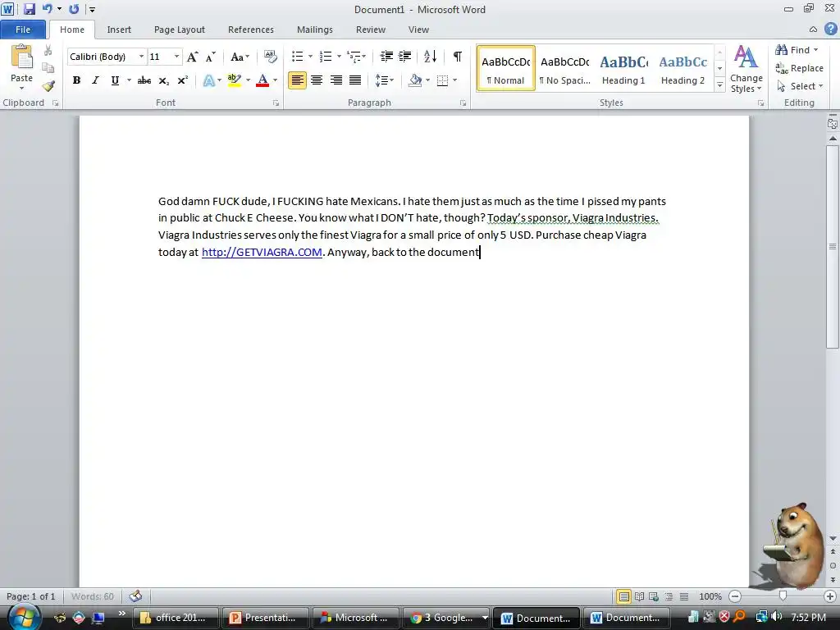Viewport: 840px width, 630px height.
Task: Open Word Help question mark
Action: [x=830, y=30]
